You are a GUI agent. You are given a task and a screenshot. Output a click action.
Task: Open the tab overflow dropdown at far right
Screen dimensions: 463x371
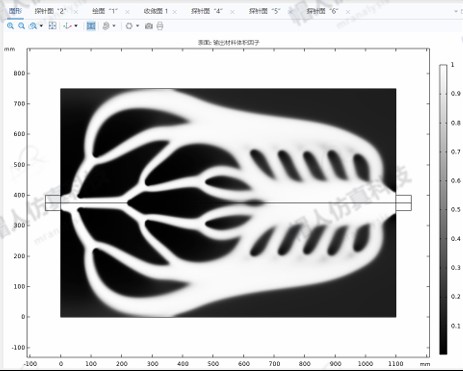[x=456, y=11]
